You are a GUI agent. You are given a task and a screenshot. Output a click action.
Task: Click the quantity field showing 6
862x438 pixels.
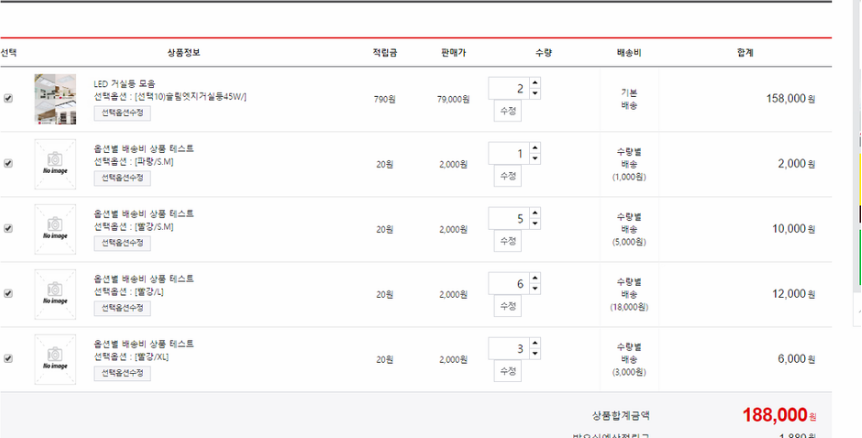(508, 284)
